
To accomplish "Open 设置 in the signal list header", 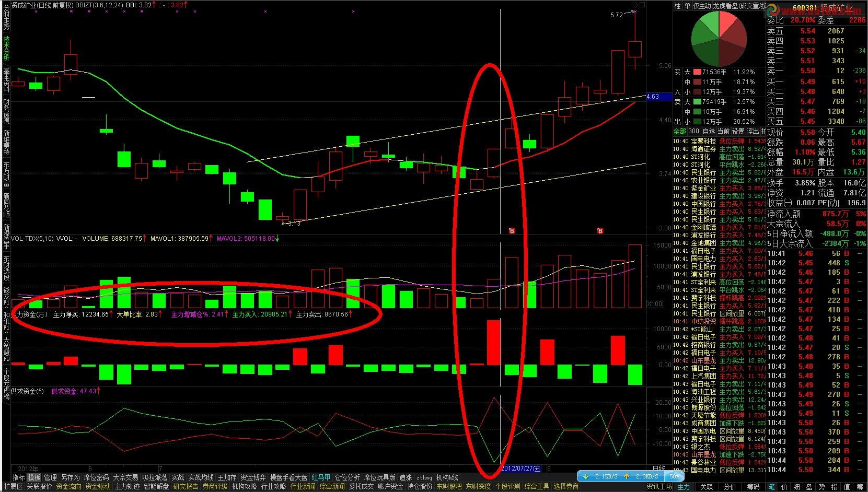I will pos(738,131).
